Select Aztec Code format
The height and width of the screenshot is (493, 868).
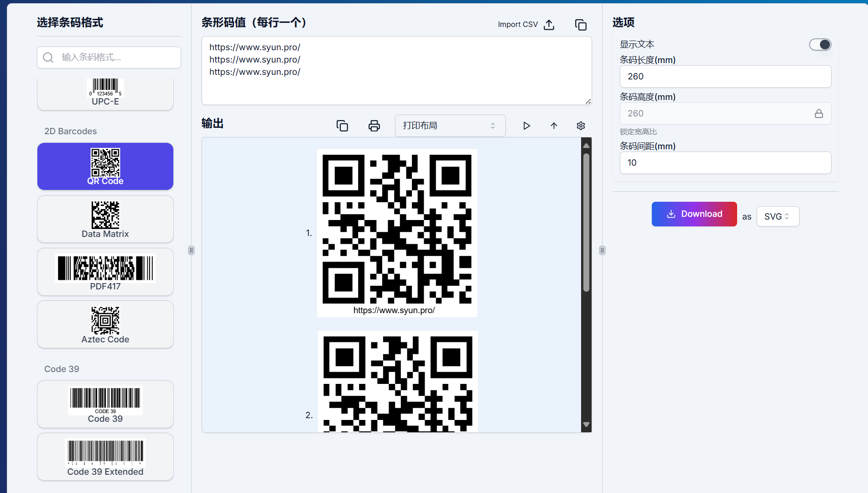point(105,324)
